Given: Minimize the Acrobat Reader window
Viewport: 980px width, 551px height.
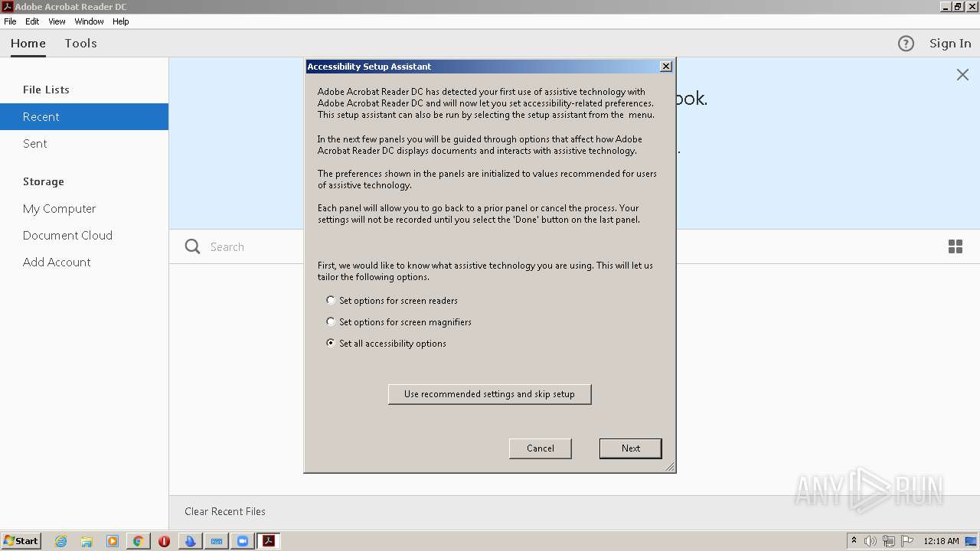Looking at the screenshot, I should click(946, 6).
